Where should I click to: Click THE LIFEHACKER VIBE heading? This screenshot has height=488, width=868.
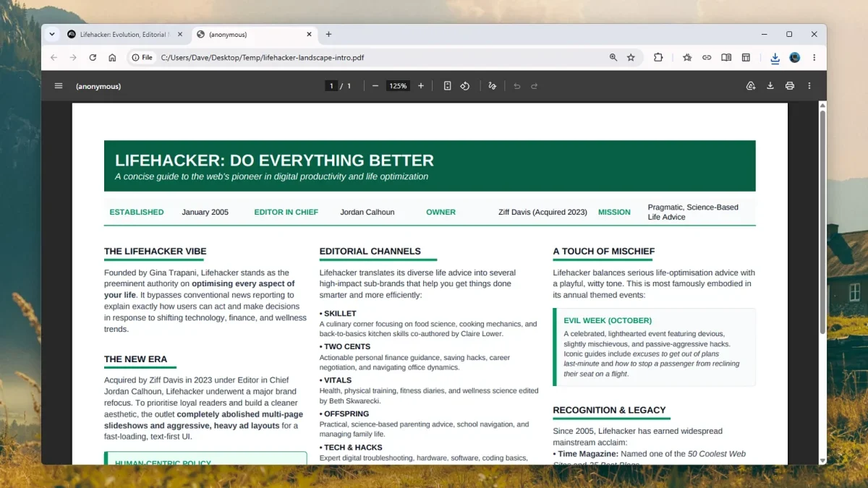tap(155, 252)
